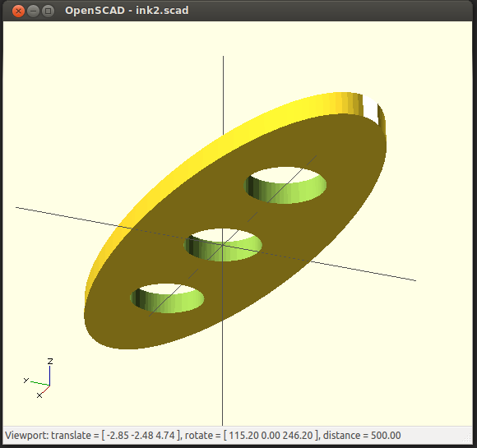
Task: Click the 'distance = 500.00' status text
Action: pyautogui.click(x=362, y=435)
